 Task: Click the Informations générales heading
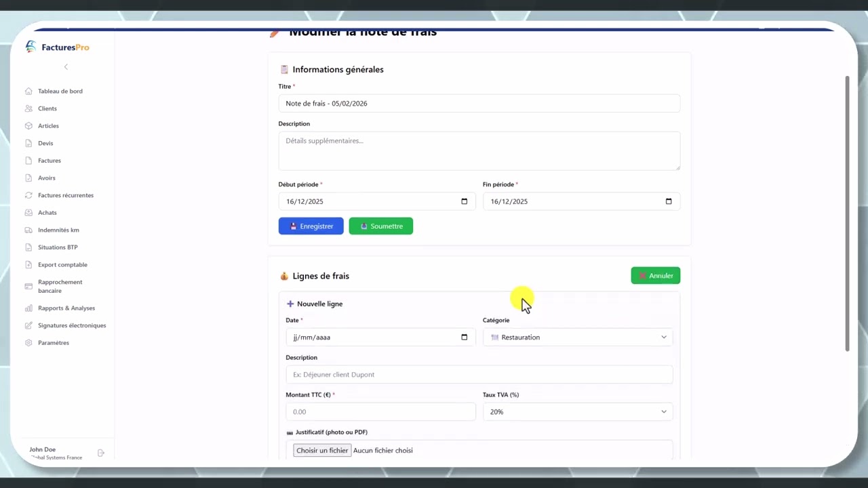click(x=338, y=69)
